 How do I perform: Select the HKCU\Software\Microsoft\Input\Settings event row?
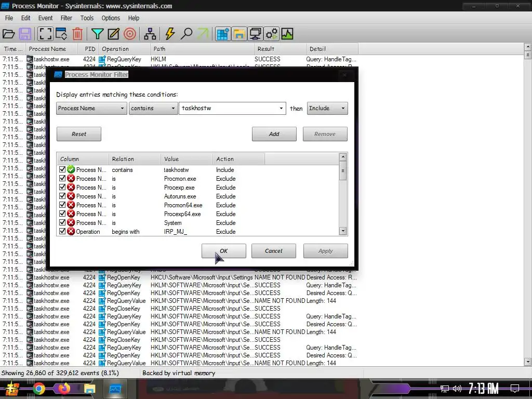click(180, 277)
